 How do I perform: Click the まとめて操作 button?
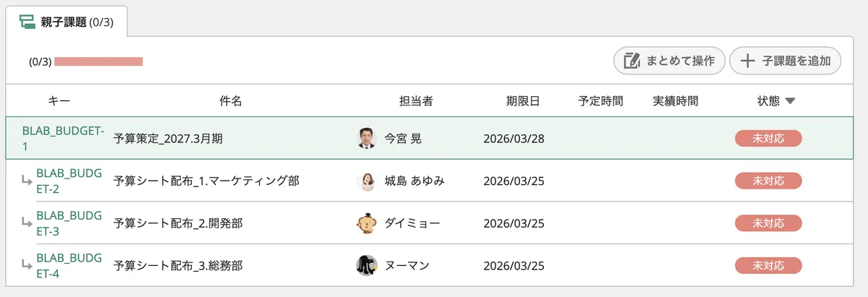pyautogui.click(x=669, y=61)
